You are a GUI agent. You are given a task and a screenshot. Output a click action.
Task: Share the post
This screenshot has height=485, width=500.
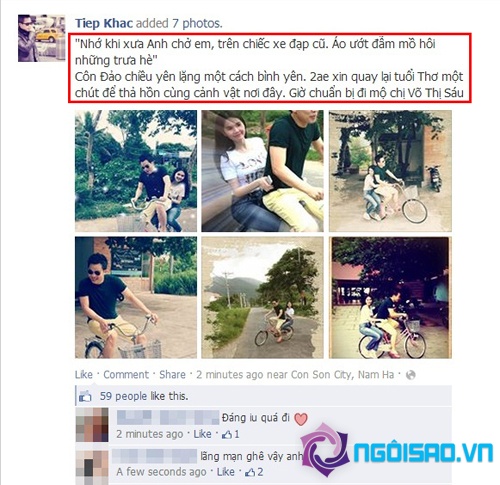point(172,375)
